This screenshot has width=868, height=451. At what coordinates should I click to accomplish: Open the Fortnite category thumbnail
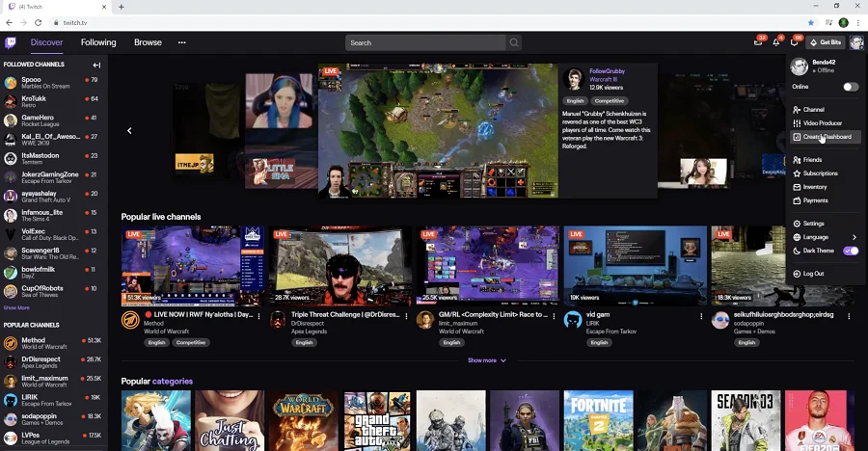pos(598,420)
